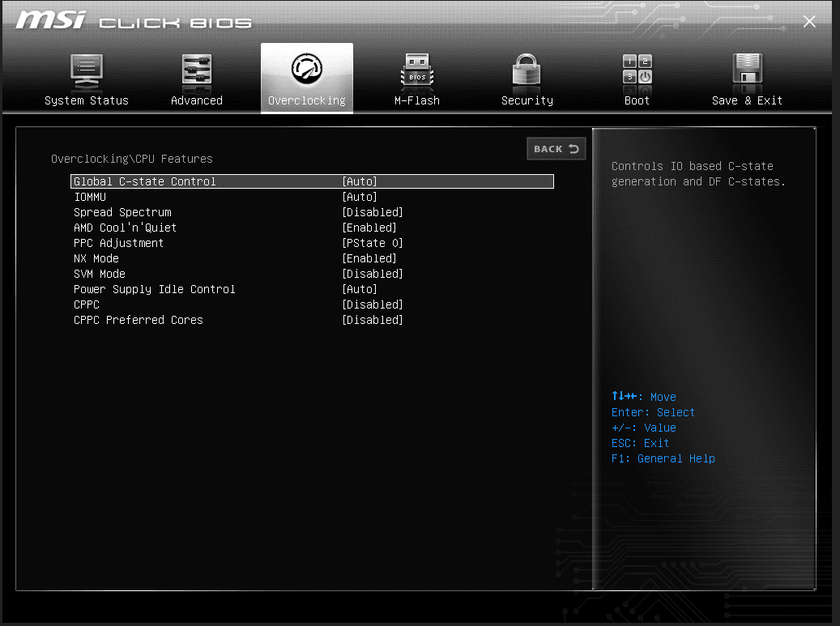This screenshot has width=840, height=626.
Task: Open Global C-state Control [Auto] value
Action: click(360, 181)
